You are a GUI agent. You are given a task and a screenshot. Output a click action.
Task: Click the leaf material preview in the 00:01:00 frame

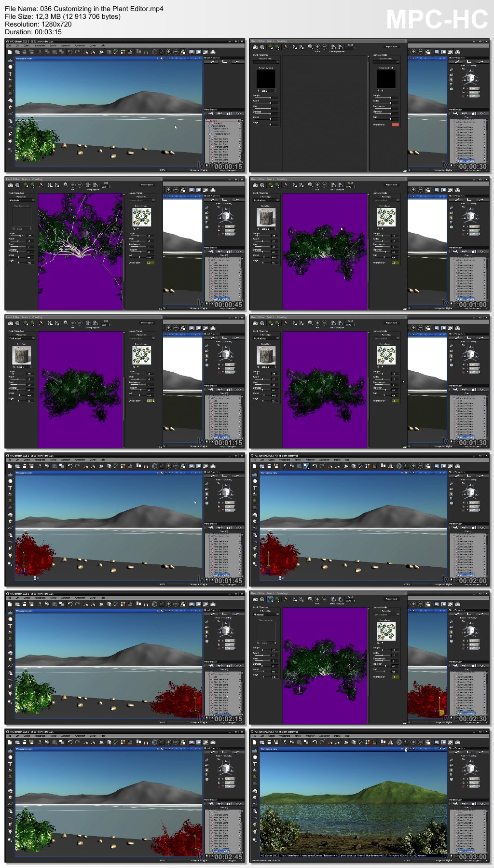coord(386,217)
